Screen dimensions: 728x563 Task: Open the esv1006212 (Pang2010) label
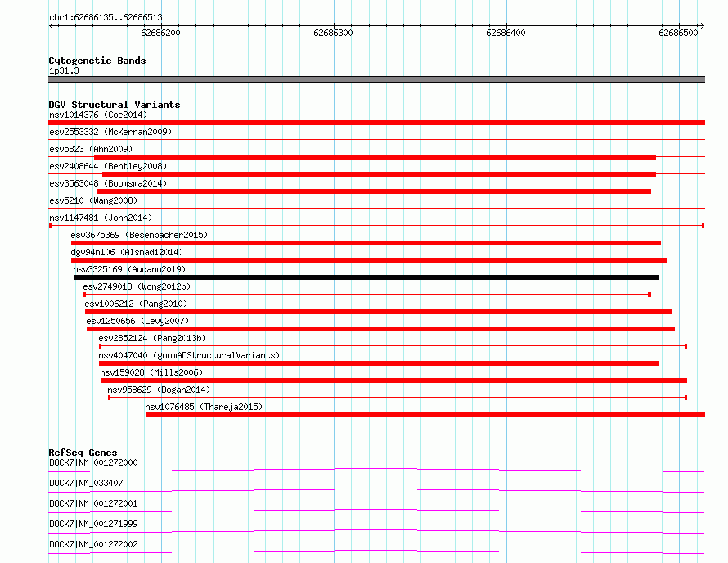pos(136,304)
